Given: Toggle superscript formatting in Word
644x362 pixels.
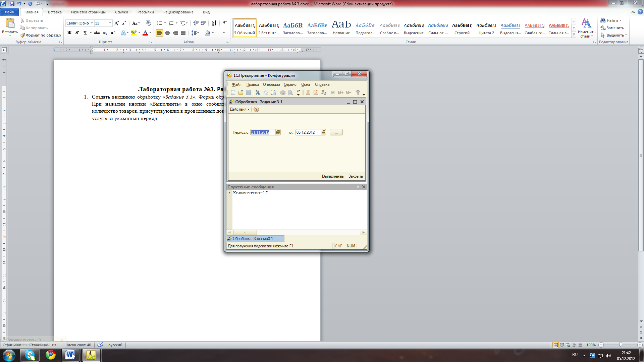Looking at the screenshot, I should (113, 33).
